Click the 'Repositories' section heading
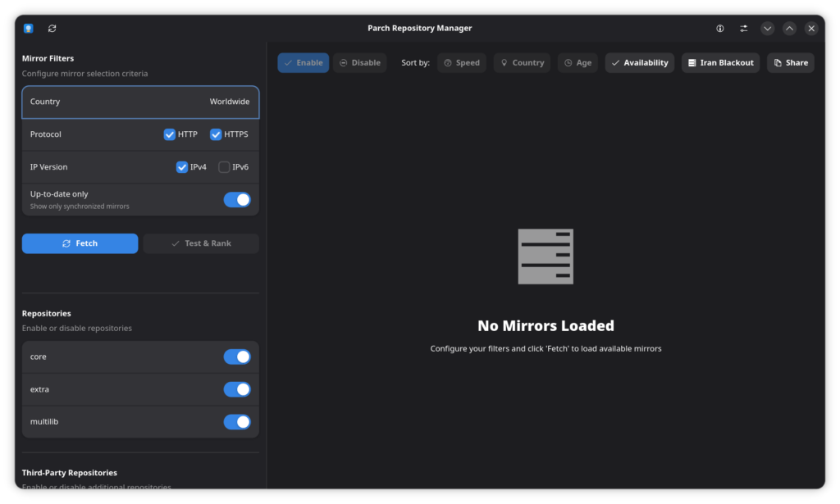 [x=46, y=314]
